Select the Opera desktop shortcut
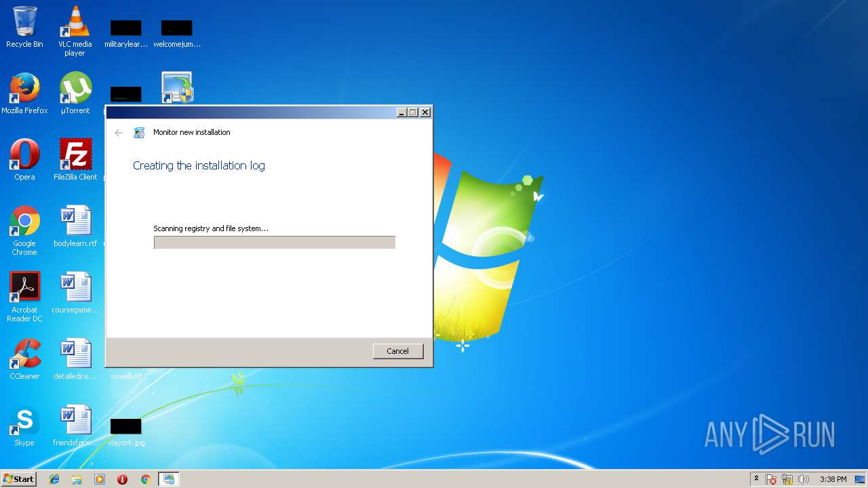Screen dimensions: 868x488 (x=24, y=160)
